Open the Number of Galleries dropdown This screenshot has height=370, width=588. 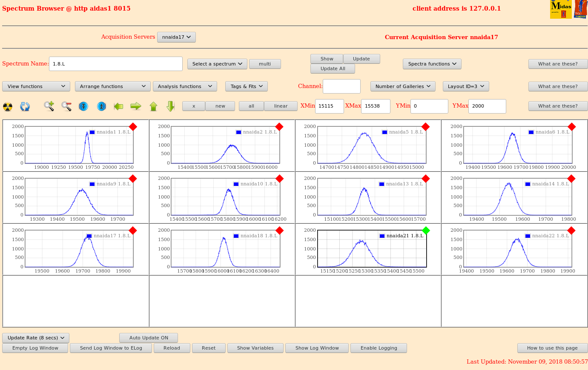(402, 86)
